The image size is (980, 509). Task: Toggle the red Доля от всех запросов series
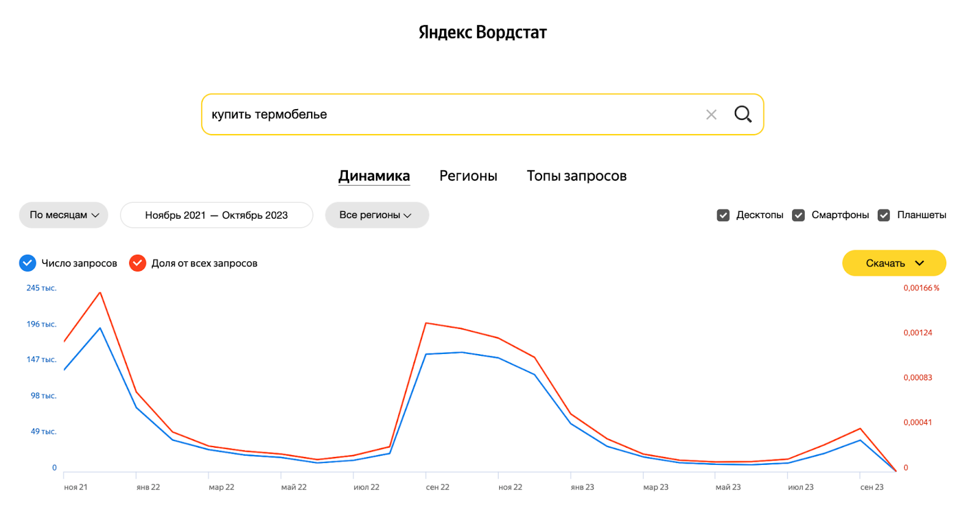click(x=138, y=263)
